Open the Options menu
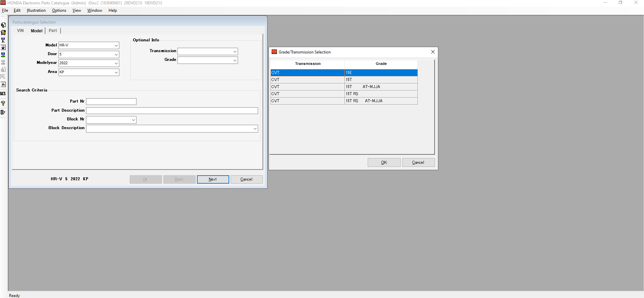Image resolution: width=644 pixels, height=298 pixels. pos(59,10)
